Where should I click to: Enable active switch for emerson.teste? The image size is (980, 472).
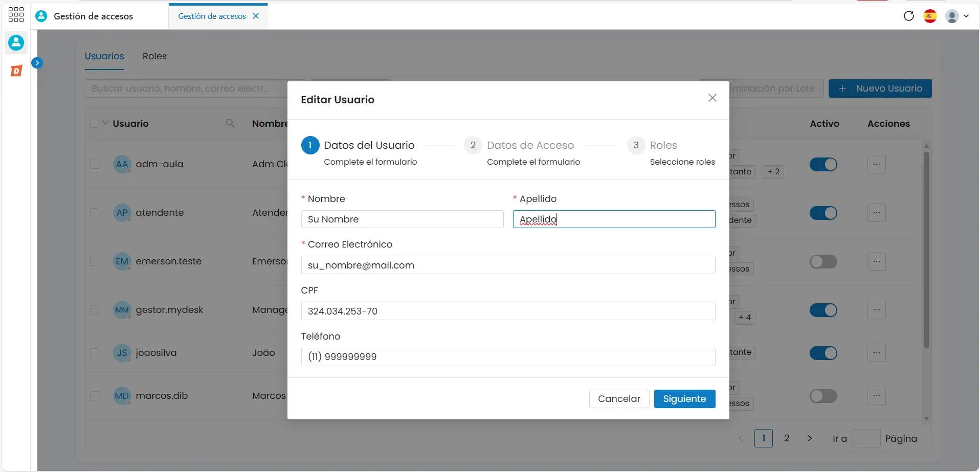(823, 261)
